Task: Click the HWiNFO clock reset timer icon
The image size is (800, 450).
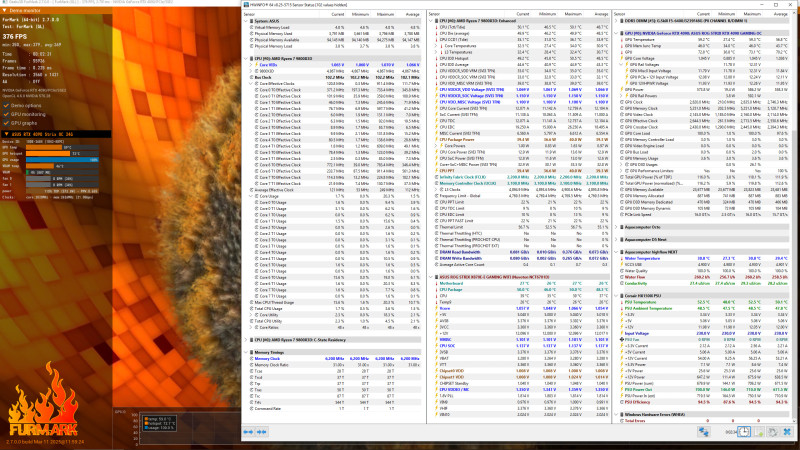Action: click(x=744, y=432)
